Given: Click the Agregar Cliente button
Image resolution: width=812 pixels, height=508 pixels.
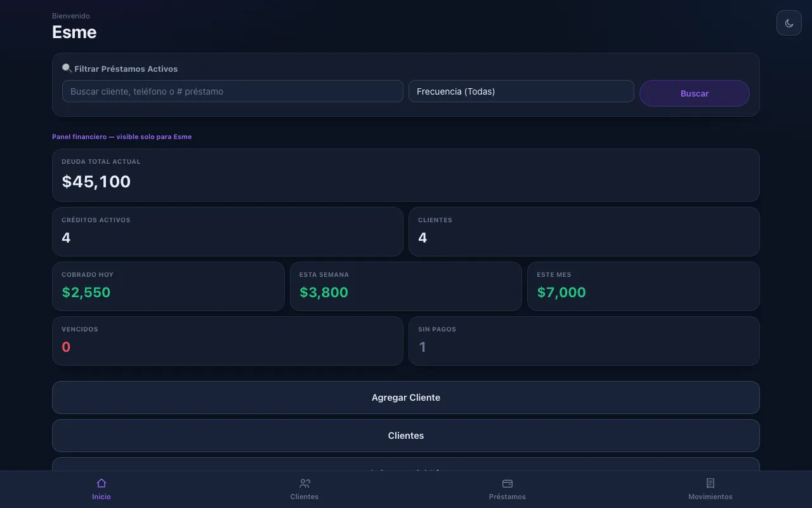Looking at the screenshot, I should [x=406, y=398].
